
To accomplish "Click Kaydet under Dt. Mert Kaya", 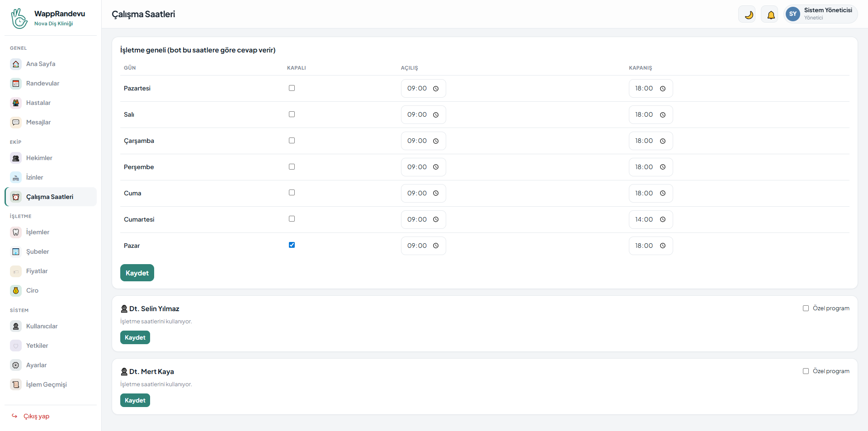I will [x=135, y=400].
